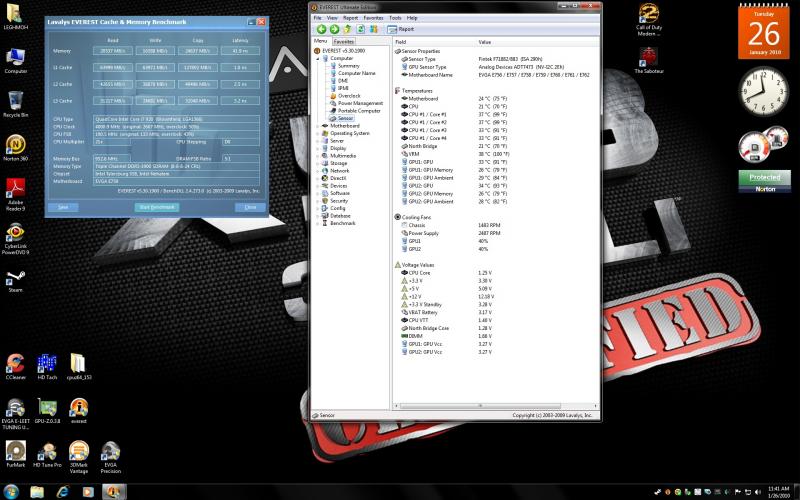Click the Memory Read result field
Screen dimensions: 800x500
click(x=113, y=51)
